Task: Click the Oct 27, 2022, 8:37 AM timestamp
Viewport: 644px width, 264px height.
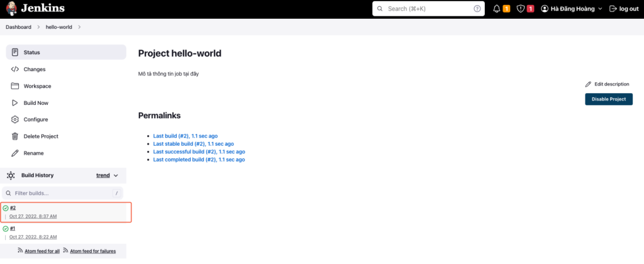Action: [33, 216]
